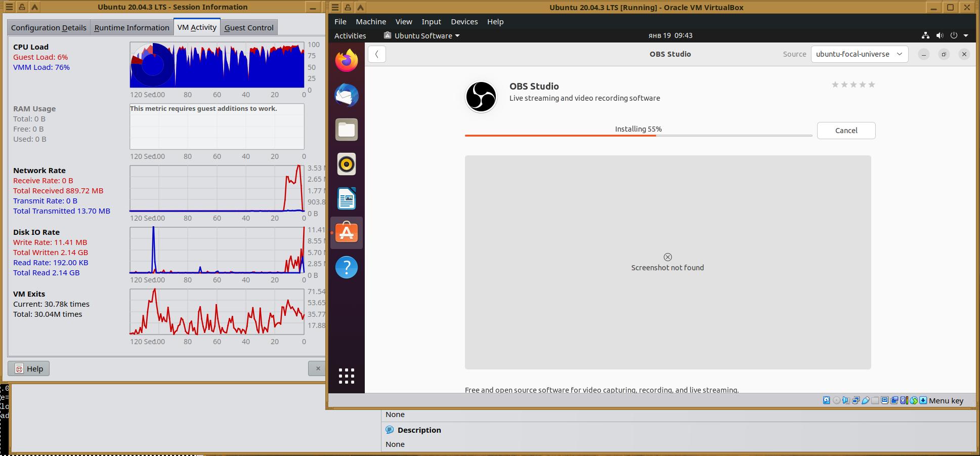980x456 pixels.
Task: Show Applications grid in the dock
Action: 347,376
